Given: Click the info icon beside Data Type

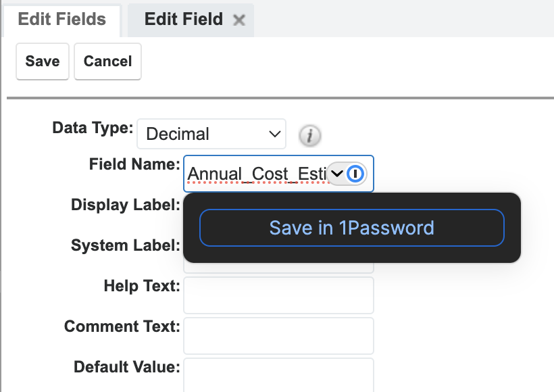Looking at the screenshot, I should pyautogui.click(x=309, y=135).
